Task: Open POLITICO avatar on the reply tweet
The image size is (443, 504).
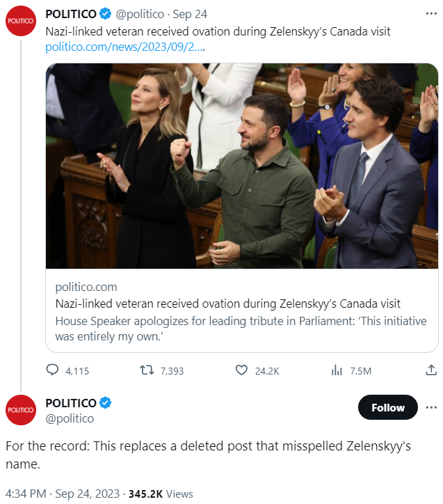Action: (x=20, y=410)
